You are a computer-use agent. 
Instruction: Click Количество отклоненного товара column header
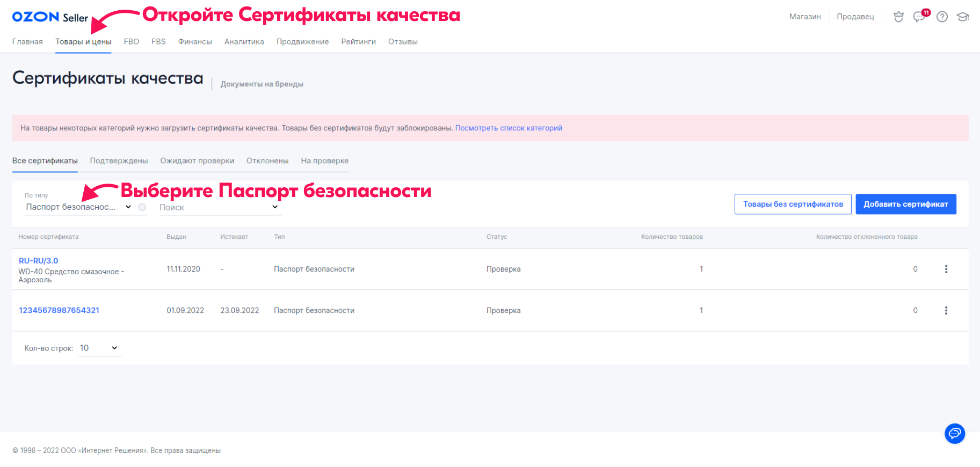click(867, 237)
